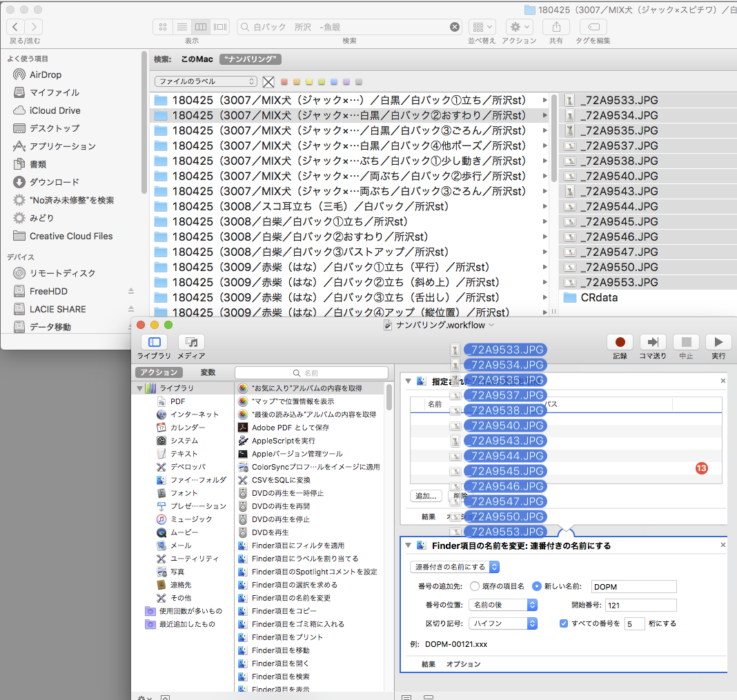Open the Finder Share button
Image resolution: width=737 pixels, height=700 pixels.
[x=556, y=27]
